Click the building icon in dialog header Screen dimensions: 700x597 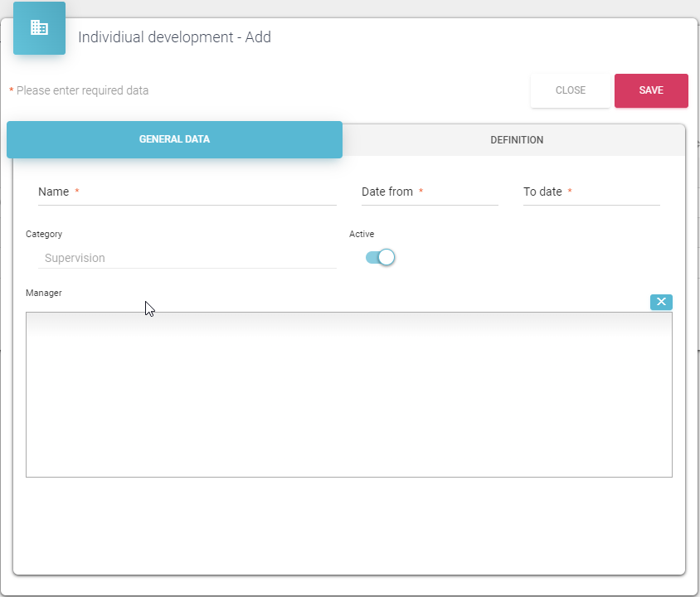point(39,28)
